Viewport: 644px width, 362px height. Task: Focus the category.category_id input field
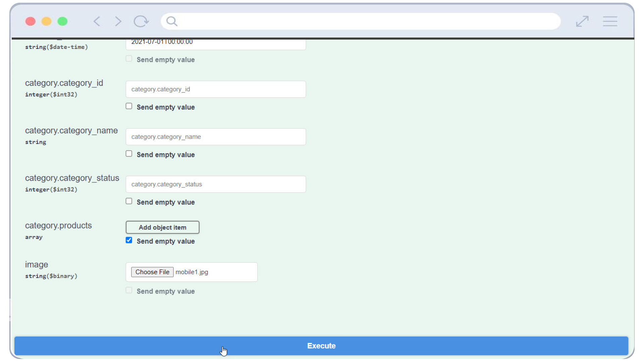[x=216, y=89]
